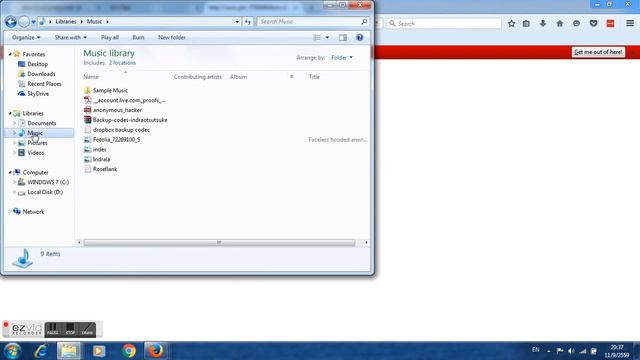This screenshot has height=360, width=640.
Task: Collapse the Favorites section
Action: [10, 54]
